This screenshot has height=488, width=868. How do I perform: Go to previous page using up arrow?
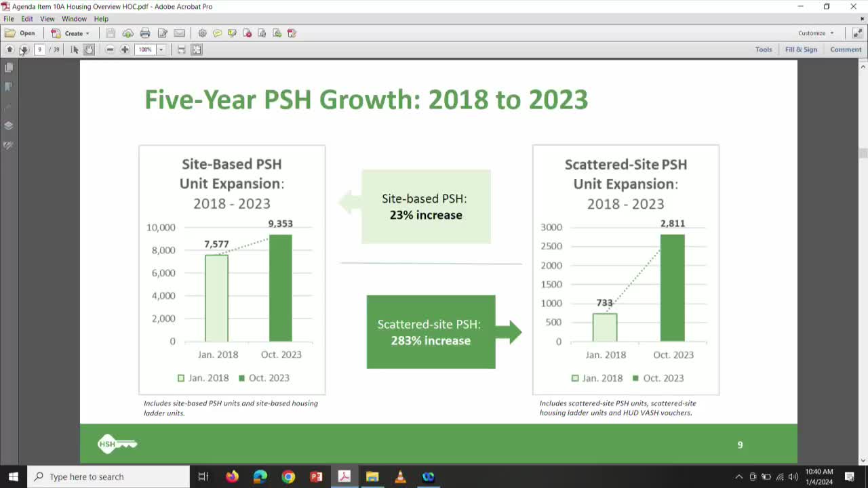(x=9, y=49)
